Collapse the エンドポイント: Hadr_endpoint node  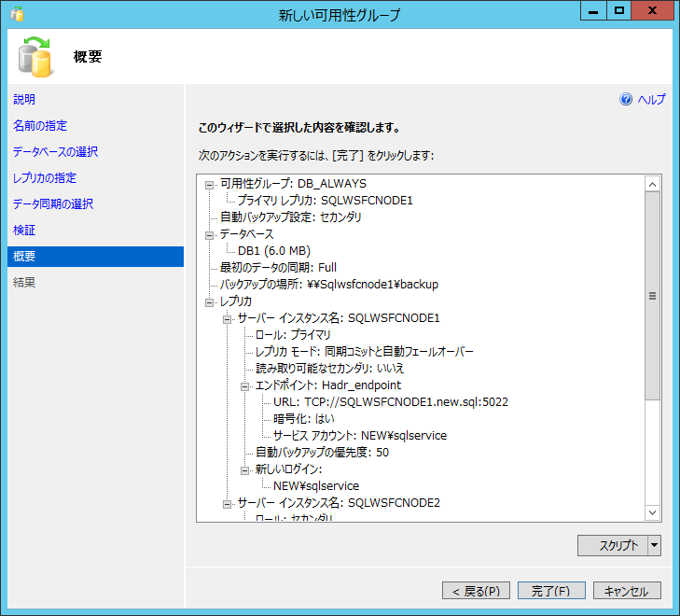(x=245, y=385)
